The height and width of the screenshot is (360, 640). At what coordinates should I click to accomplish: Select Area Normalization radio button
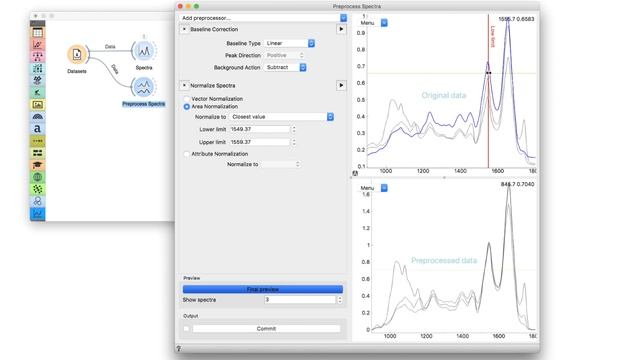[x=187, y=107]
